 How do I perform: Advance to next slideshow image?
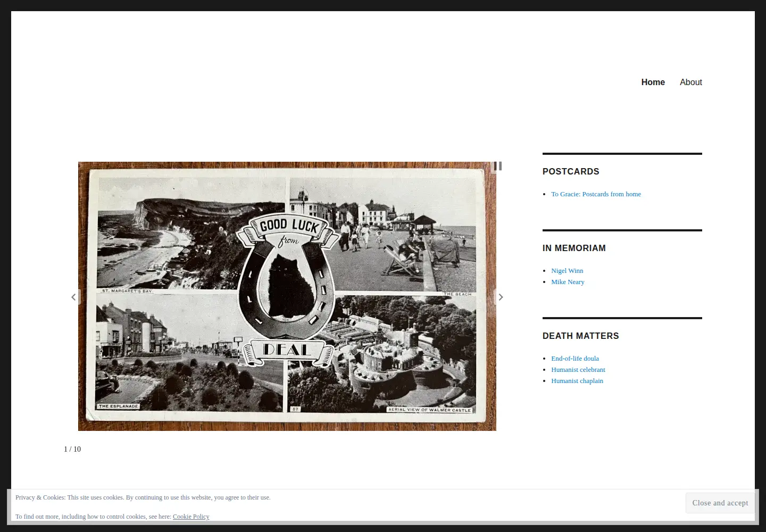[501, 297]
